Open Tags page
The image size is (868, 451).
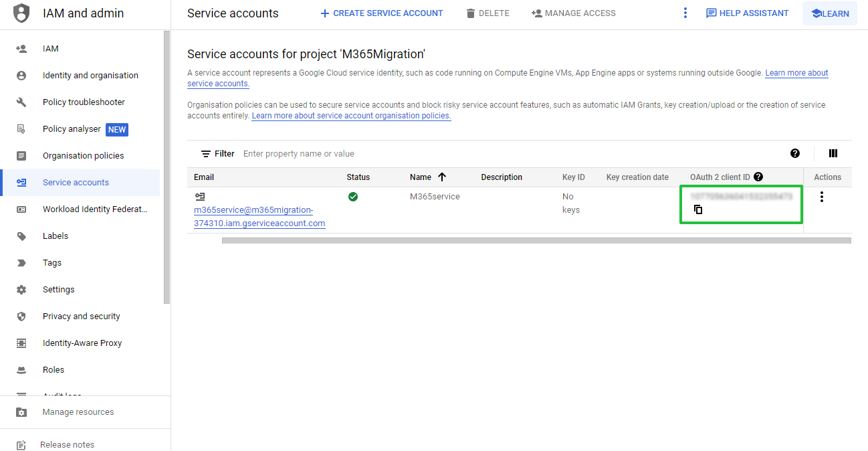coord(52,263)
